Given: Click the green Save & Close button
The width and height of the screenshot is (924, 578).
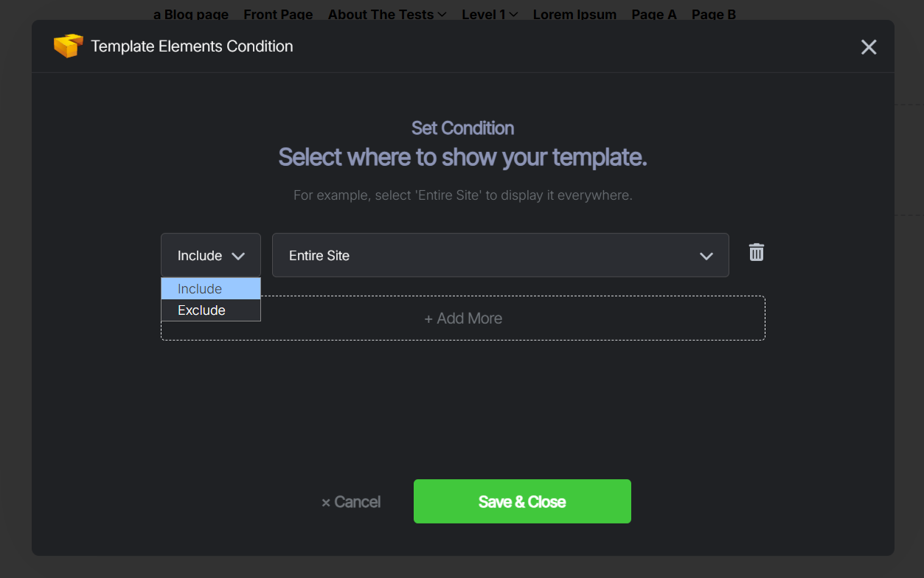Looking at the screenshot, I should (x=521, y=501).
